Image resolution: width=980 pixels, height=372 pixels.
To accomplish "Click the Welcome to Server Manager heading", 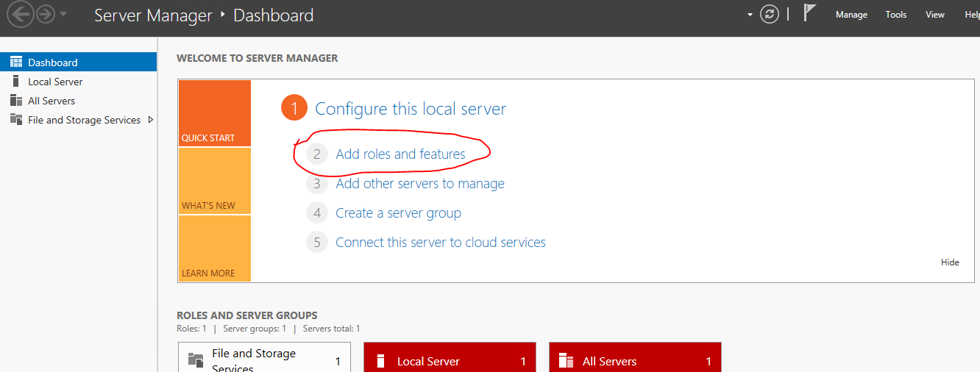I will [x=258, y=58].
